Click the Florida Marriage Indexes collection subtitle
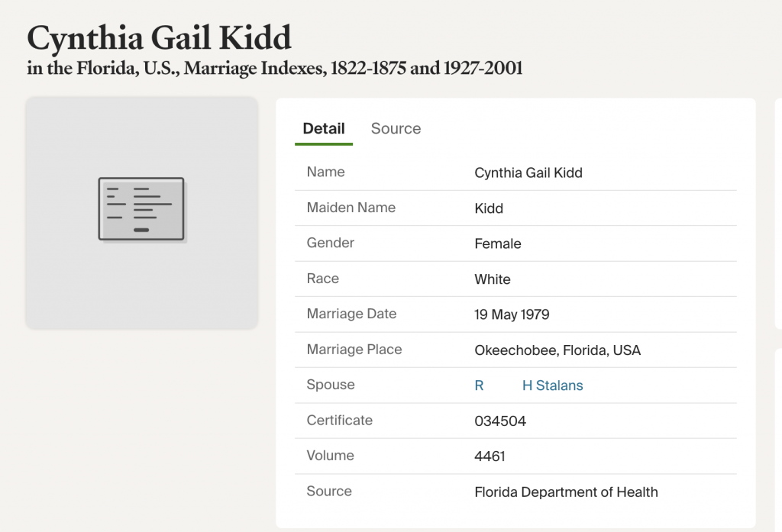The height and width of the screenshot is (532, 782). coord(274,69)
